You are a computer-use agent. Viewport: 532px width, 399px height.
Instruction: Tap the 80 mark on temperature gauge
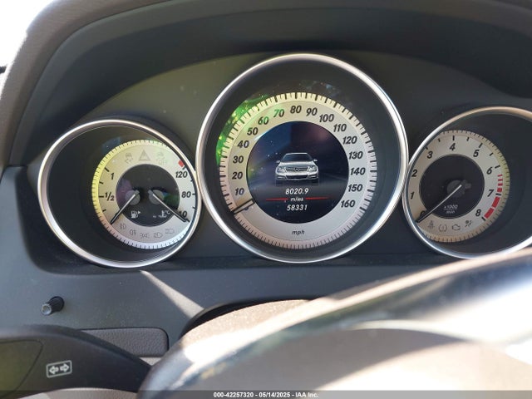186,195
